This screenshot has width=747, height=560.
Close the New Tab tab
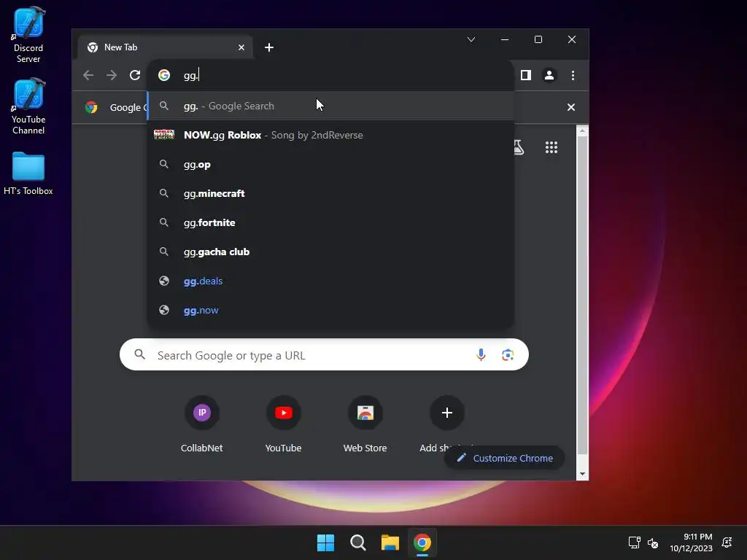click(x=241, y=47)
